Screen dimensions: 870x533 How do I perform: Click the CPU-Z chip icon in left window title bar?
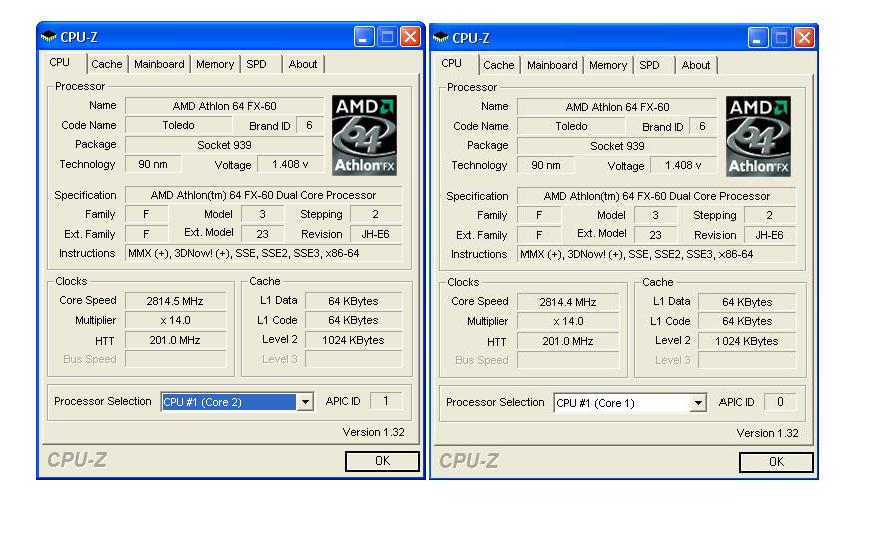pos(49,37)
